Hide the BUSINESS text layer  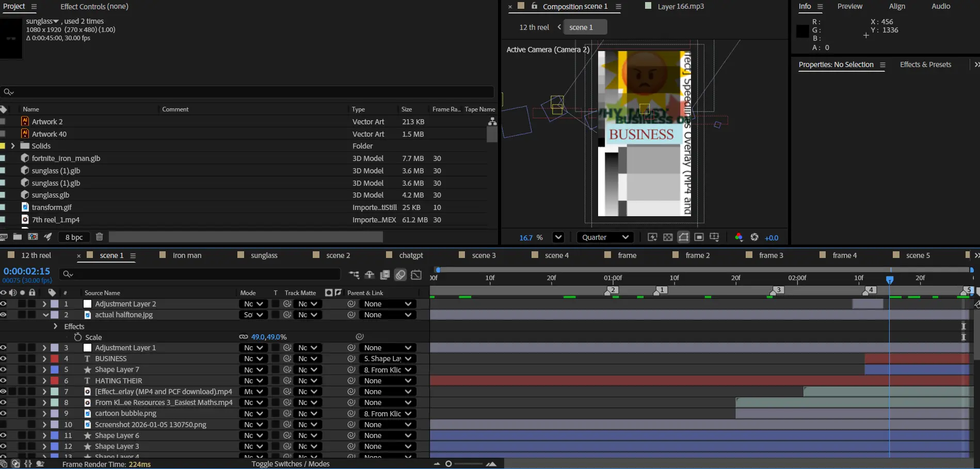point(4,359)
